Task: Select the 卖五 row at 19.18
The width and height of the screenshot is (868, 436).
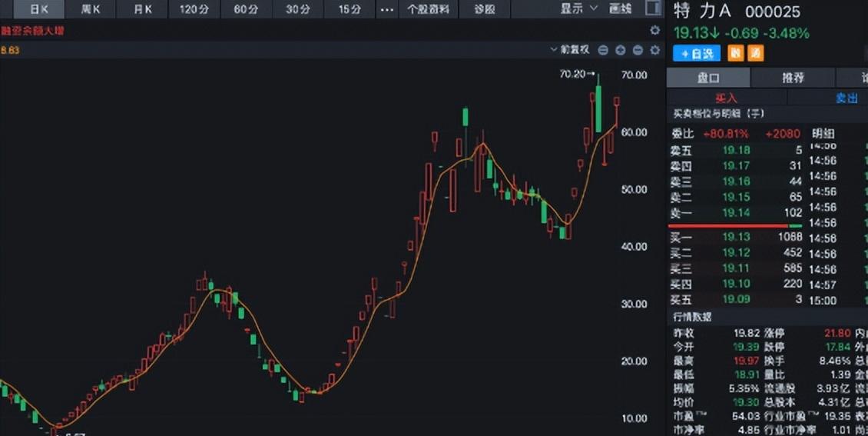Action: point(736,150)
